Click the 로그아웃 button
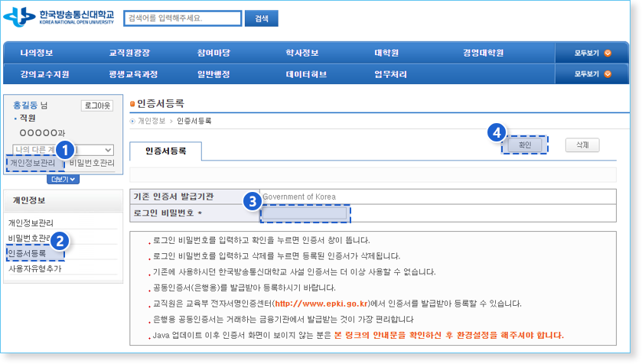Viewport: 642px width, 364px height. click(97, 106)
